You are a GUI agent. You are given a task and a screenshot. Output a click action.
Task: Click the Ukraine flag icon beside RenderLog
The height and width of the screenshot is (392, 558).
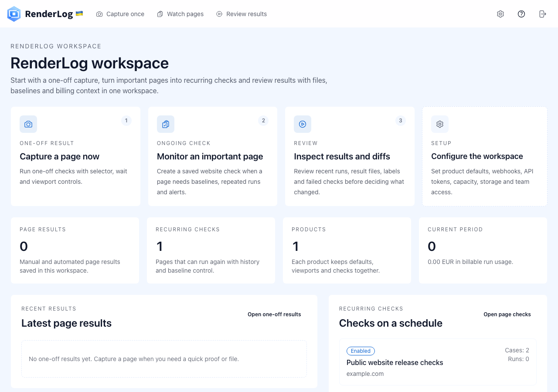[79, 14]
